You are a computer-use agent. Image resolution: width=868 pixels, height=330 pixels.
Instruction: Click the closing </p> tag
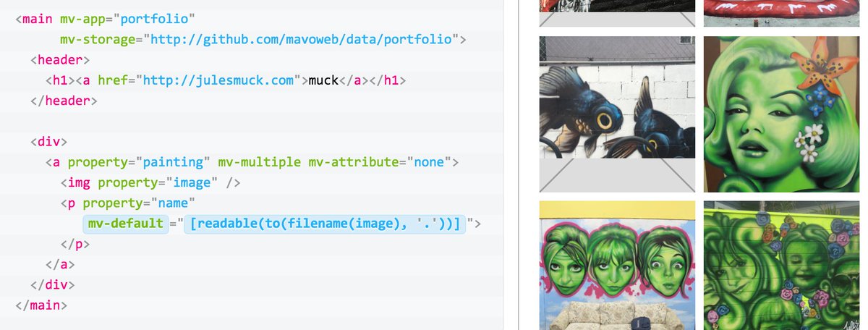[x=75, y=244]
